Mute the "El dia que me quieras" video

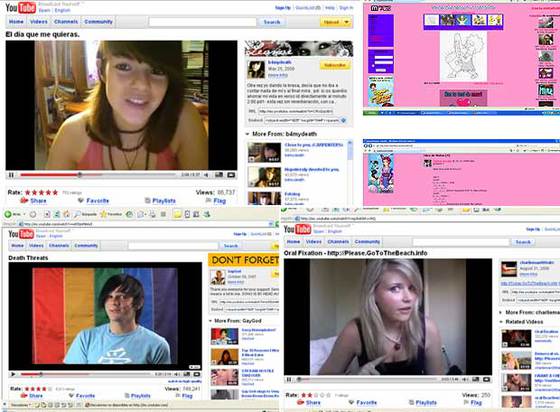tap(206, 175)
